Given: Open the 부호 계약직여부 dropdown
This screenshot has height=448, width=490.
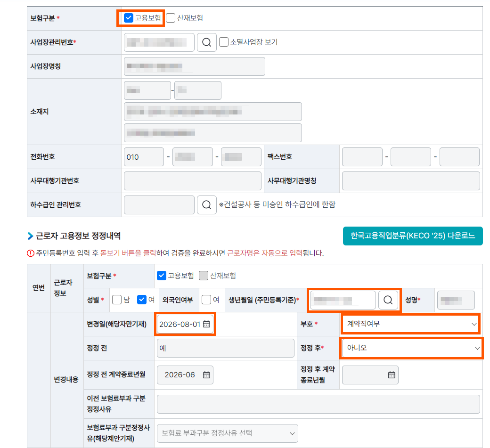Looking at the screenshot, I should 410,324.
